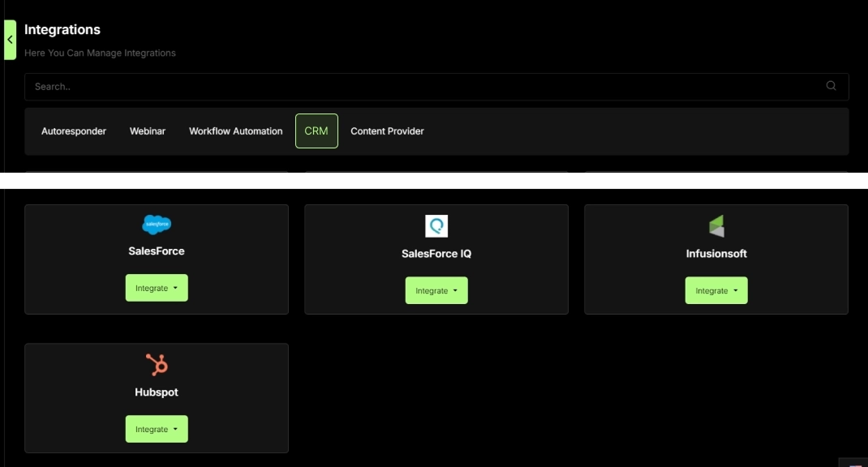868x467 pixels.
Task: Click 'Here You Can Manage Integrations' subtitle
Action: coord(100,54)
